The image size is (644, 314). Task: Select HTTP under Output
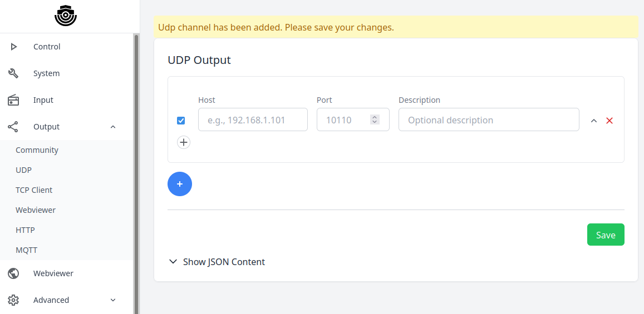pyautogui.click(x=25, y=231)
